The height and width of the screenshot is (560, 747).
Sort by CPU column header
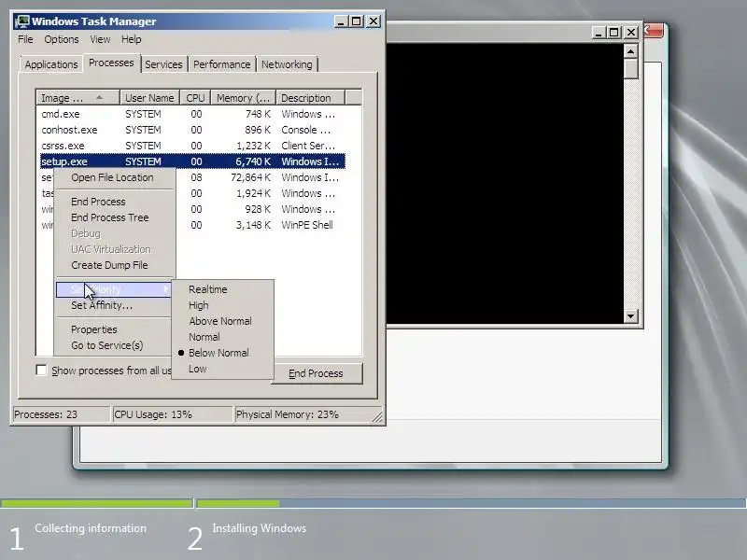(195, 98)
